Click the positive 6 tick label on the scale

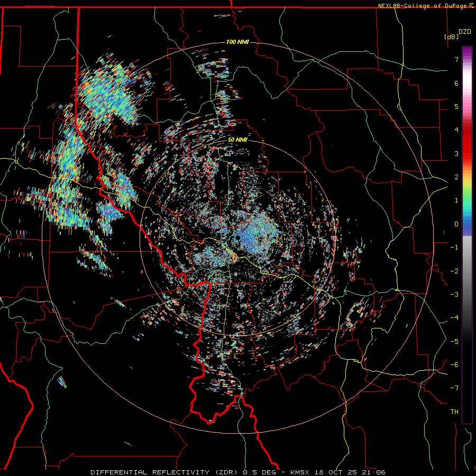(456, 83)
